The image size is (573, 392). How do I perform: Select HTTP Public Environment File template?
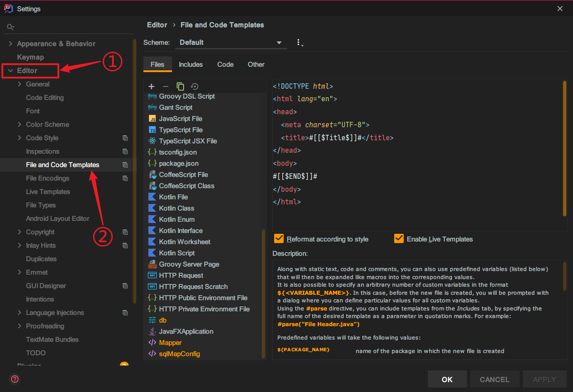coord(203,298)
